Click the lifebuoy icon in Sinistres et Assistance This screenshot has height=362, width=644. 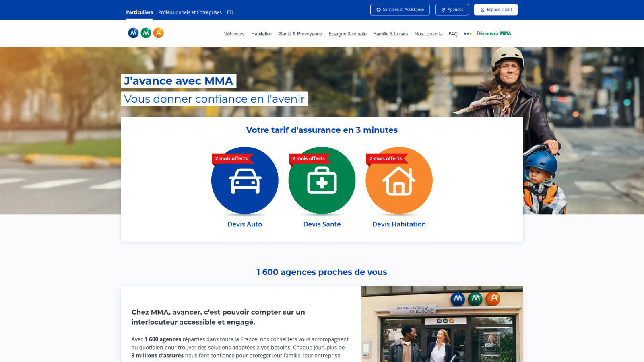pos(378,10)
